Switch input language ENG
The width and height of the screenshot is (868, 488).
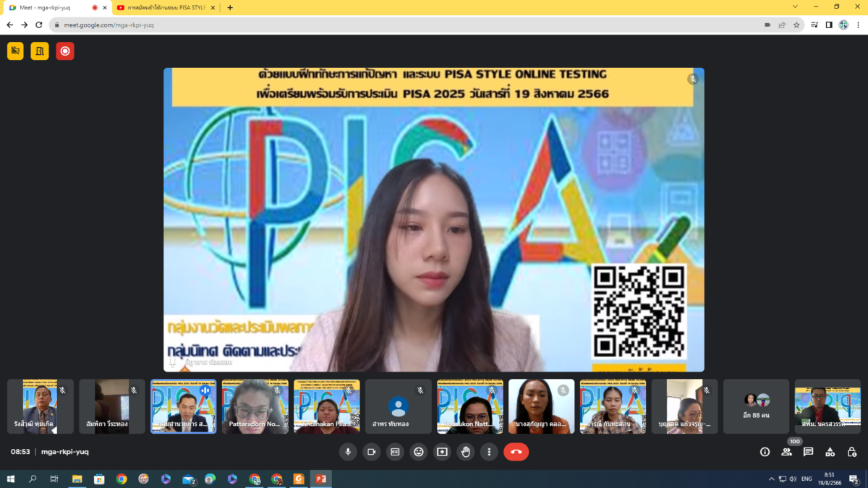click(x=807, y=479)
